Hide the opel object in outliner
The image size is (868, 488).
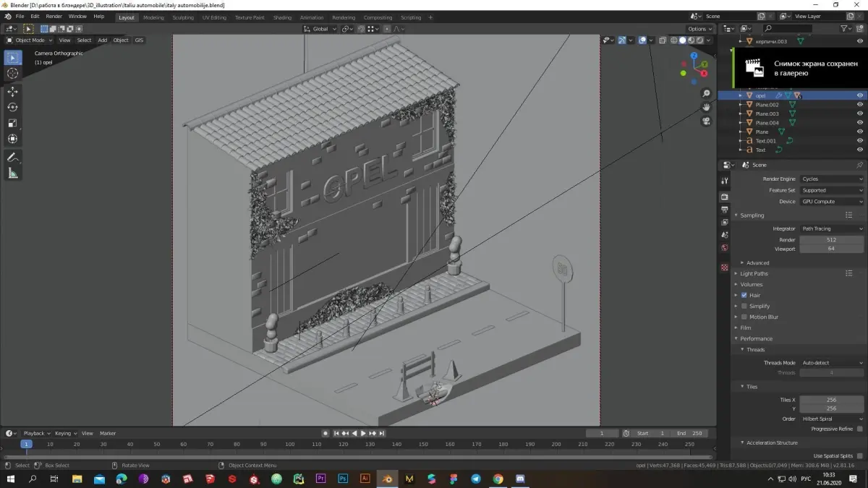click(x=860, y=95)
